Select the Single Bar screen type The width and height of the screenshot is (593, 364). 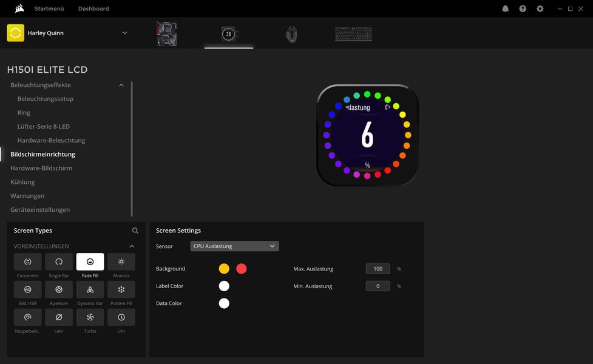[x=59, y=261]
